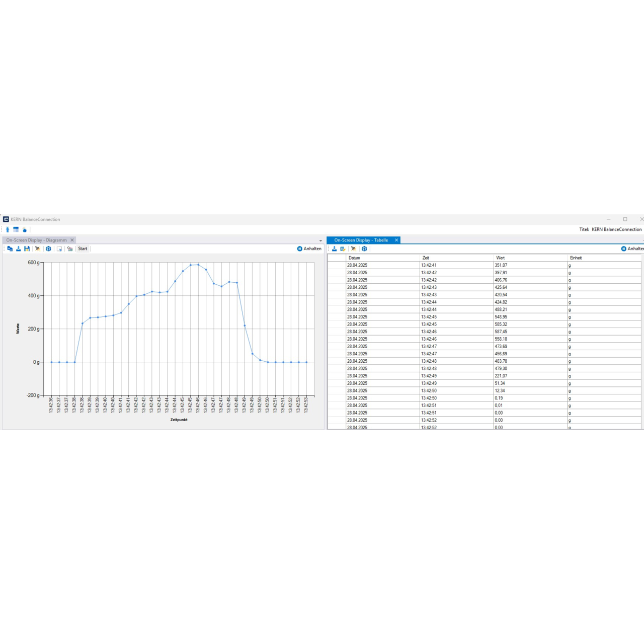Click the clear broom icon in Diagramm toolbar
The height and width of the screenshot is (644, 644).
(x=37, y=249)
